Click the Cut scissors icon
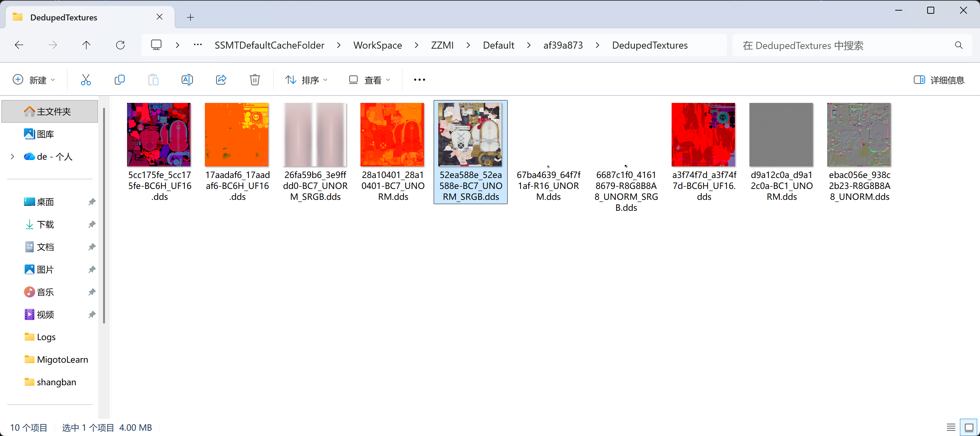 click(x=86, y=80)
